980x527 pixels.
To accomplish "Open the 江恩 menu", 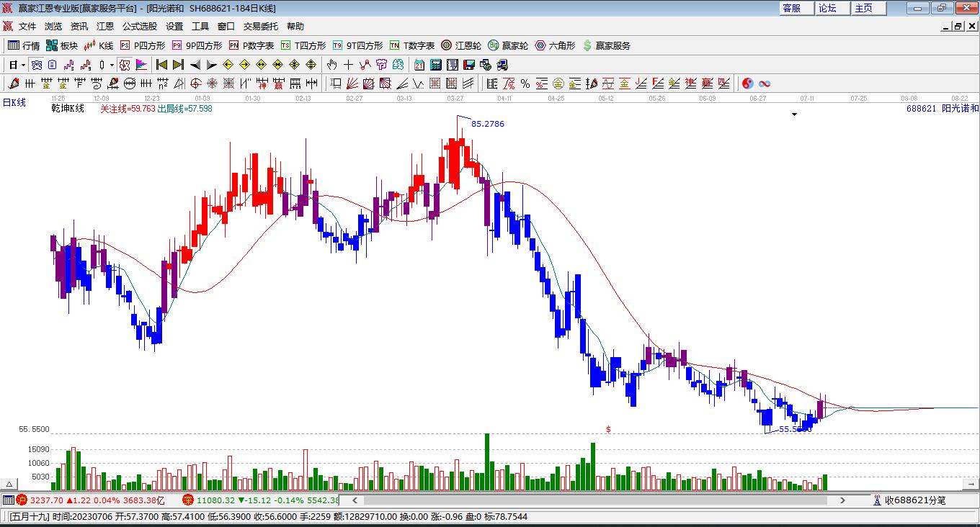I will click(105, 27).
